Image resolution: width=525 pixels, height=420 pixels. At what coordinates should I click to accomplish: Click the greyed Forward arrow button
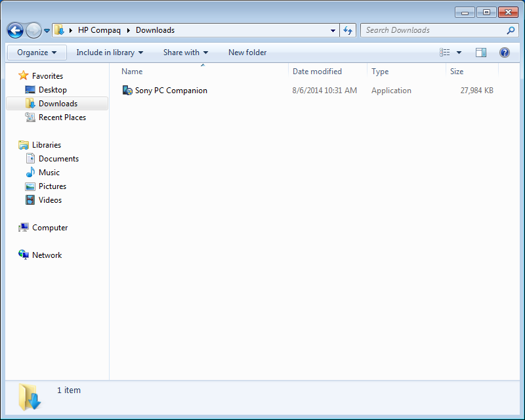coord(33,30)
